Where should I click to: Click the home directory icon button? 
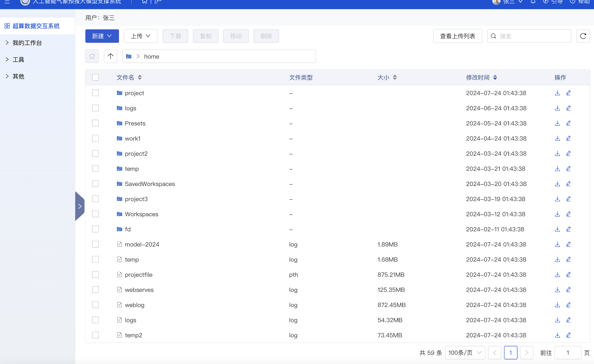[92, 56]
